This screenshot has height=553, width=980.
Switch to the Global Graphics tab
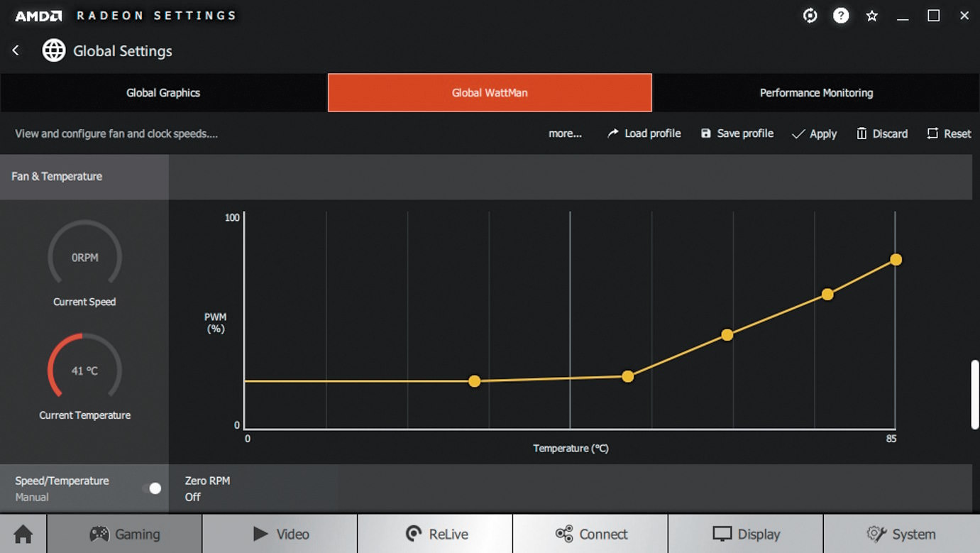click(163, 93)
